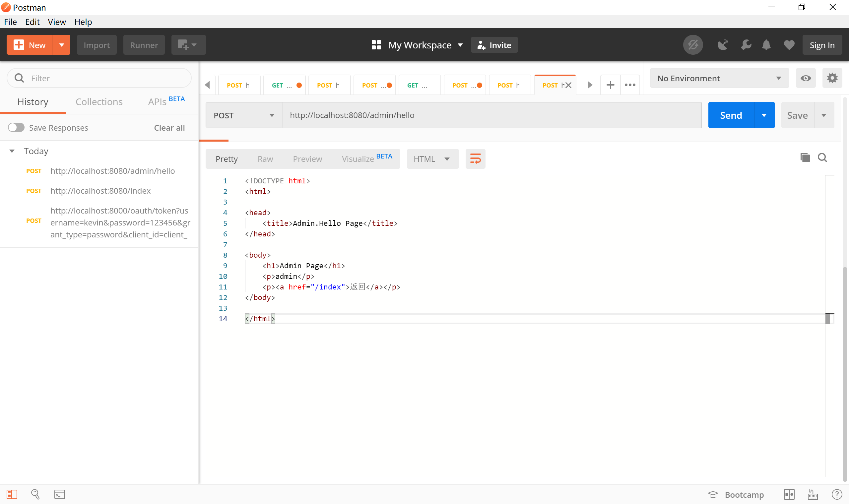Open the POST method dropdown
The height and width of the screenshot is (504, 849).
pyautogui.click(x=244, y=115)
